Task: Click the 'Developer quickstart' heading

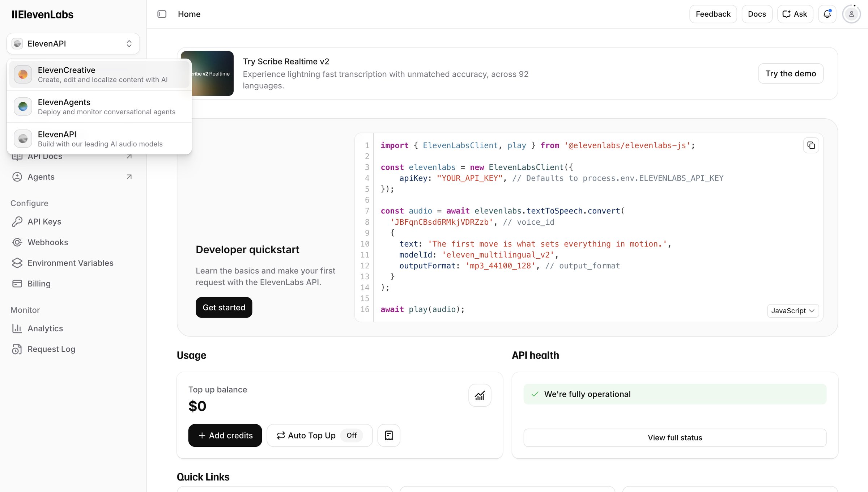Action: [x=247, y=250]
